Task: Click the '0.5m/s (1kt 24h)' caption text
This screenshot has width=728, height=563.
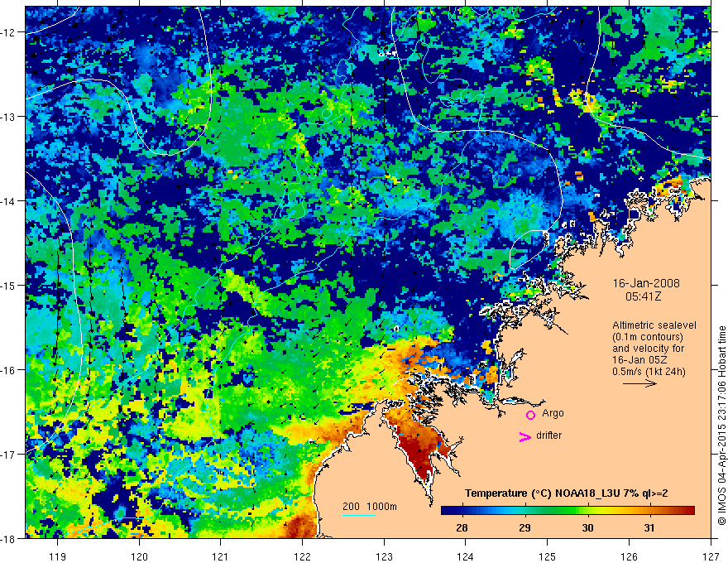Action: pyautogui.click(x=649, y=372)
